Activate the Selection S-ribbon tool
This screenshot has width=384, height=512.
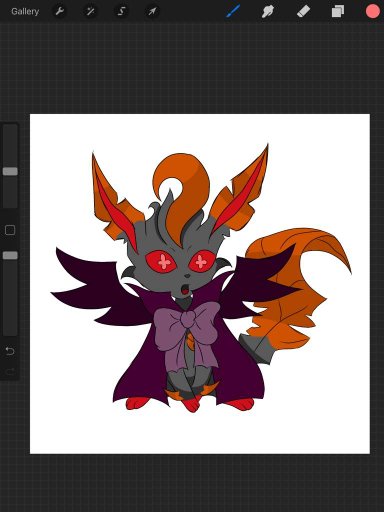coord(121,12)
